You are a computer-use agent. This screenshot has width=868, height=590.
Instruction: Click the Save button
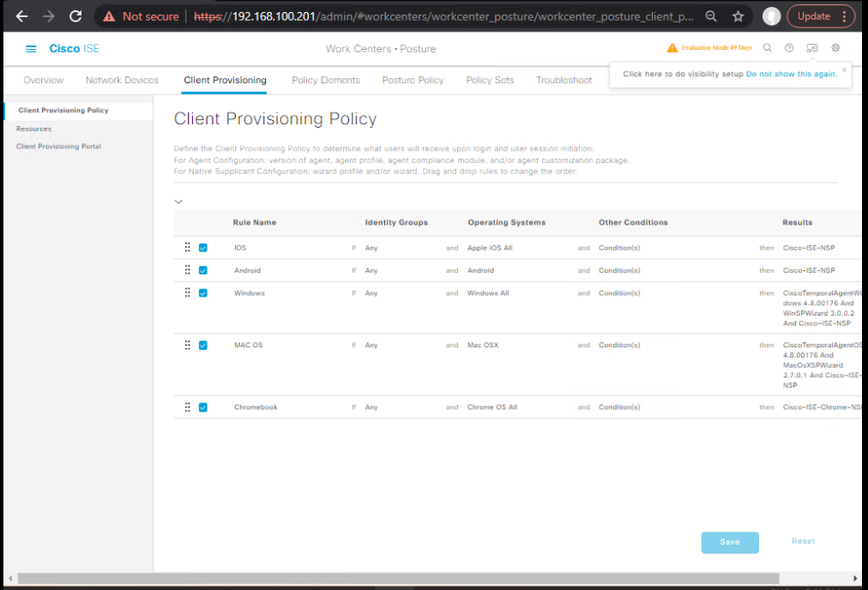[x=730, y=542]
